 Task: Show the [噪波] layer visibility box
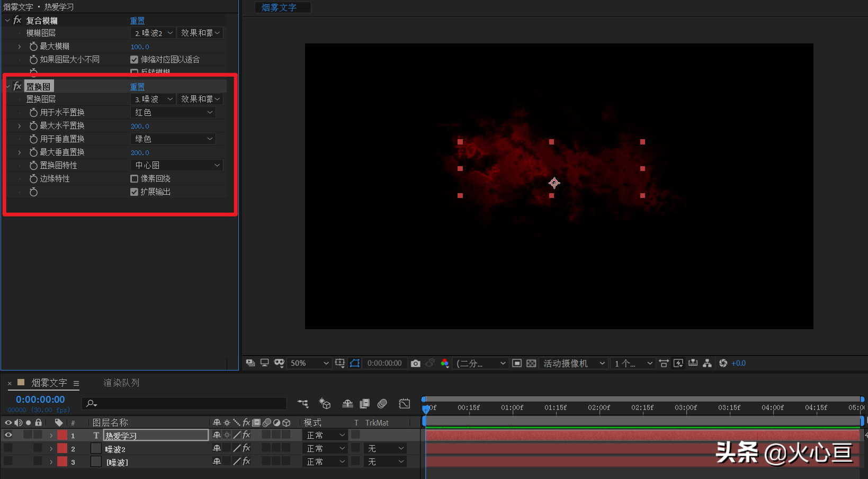[x=8, y=462]
